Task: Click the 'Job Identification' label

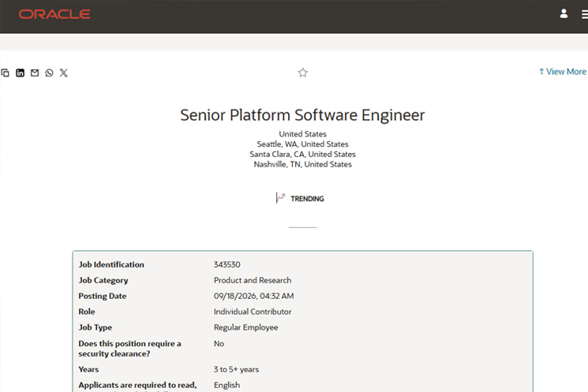Action: pos(111,264)
